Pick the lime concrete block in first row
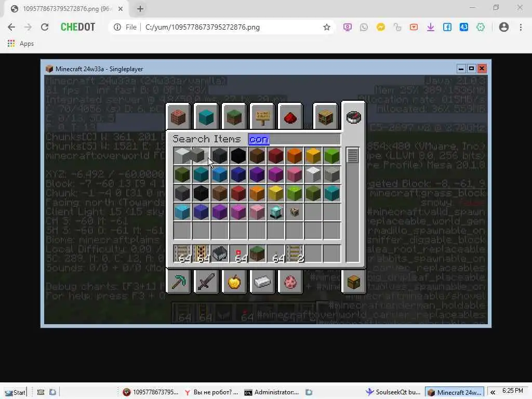532x399 pixels. pyautogui.click(x=331, y=156)
